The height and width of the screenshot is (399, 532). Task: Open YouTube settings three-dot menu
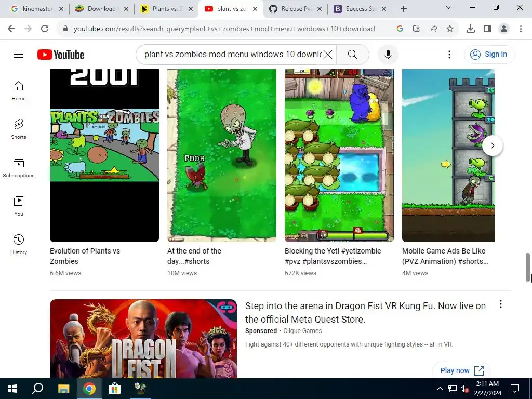(449, 54)
